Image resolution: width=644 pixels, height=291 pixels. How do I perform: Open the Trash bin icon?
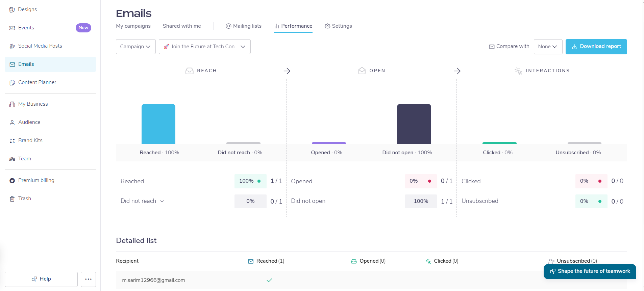tap(12, 199)
